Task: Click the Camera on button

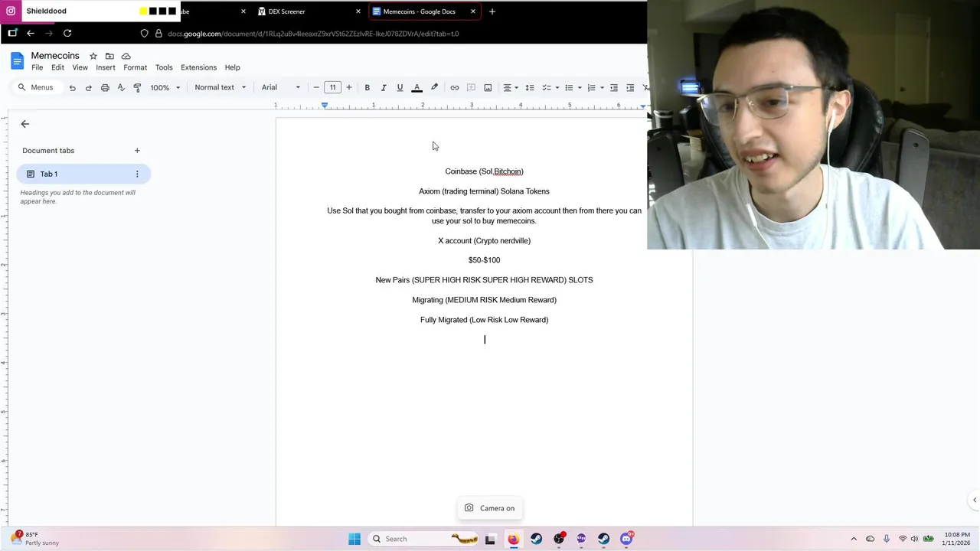Action: [x=490, y=508]
